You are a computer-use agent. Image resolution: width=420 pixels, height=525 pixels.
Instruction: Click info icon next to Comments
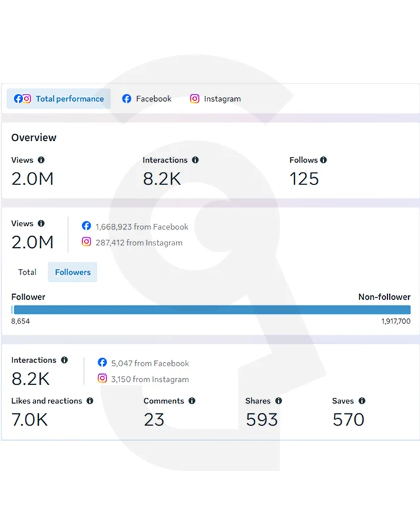click(x=192, y=401)
